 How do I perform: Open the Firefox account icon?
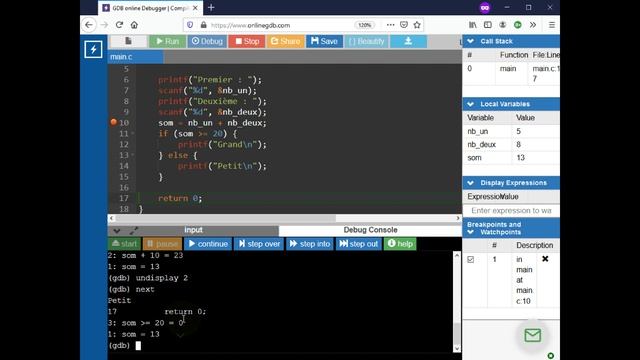tap(502, 25)
